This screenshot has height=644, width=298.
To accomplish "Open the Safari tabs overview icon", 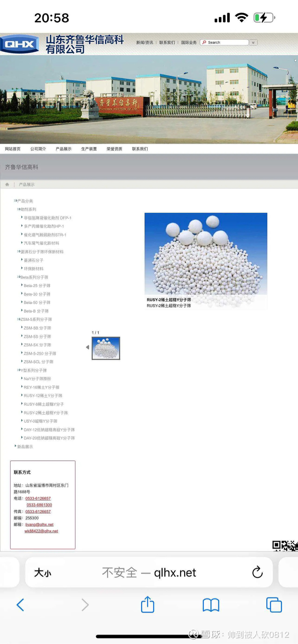I will click(x=274, y=605).
